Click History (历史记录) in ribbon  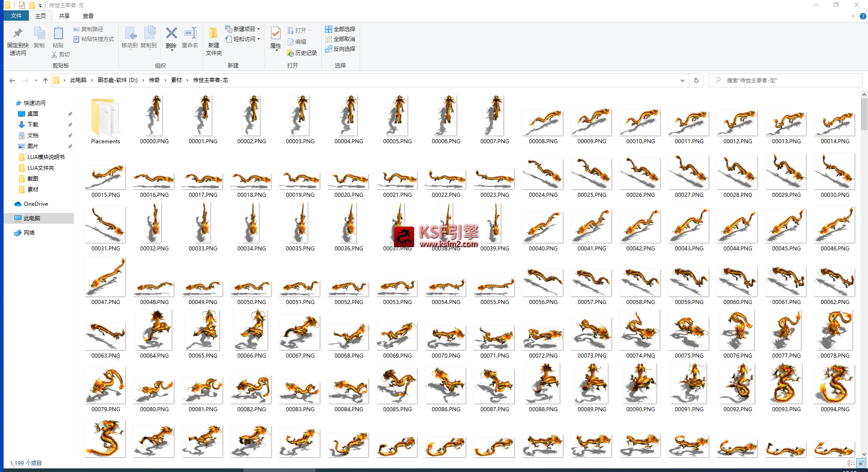coord(302,53)
